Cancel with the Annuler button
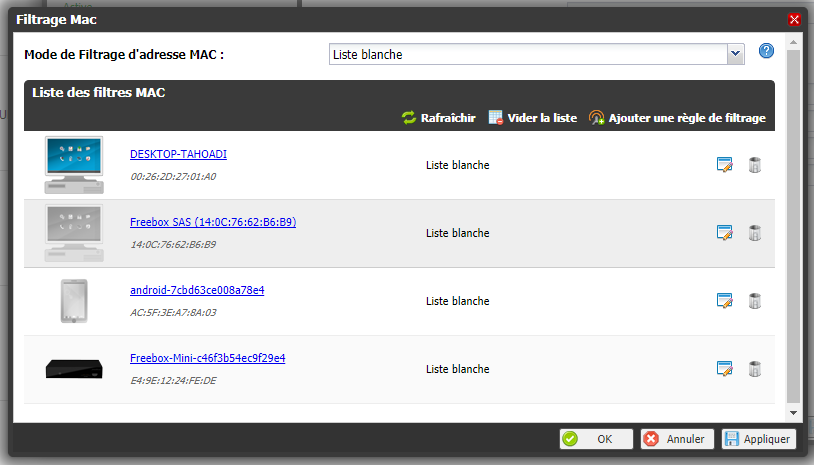This screenshot has height=465, width=814. [677, 439]
